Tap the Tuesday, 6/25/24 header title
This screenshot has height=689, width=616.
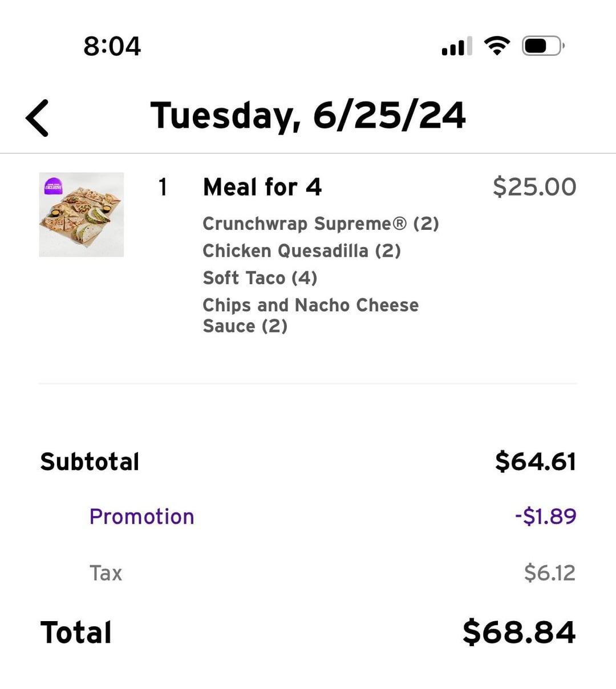(x=308, y=116)
